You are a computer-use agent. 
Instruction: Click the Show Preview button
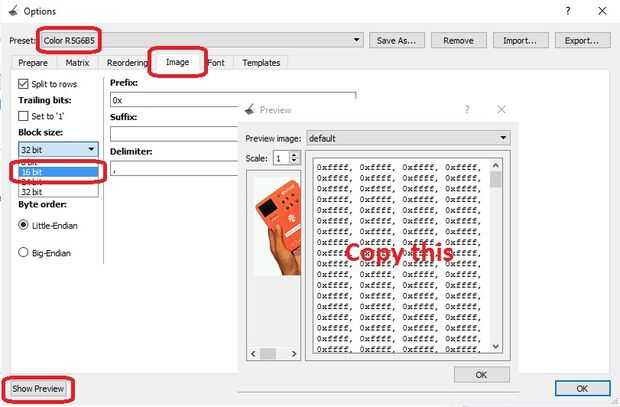[38, 389]
